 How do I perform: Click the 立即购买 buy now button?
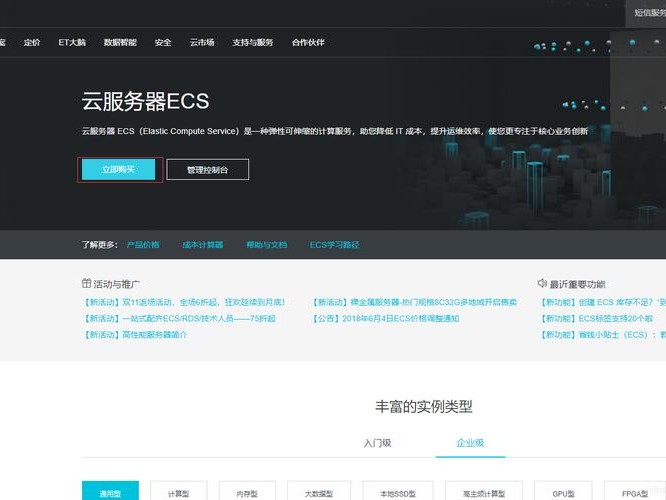point(118,169)
